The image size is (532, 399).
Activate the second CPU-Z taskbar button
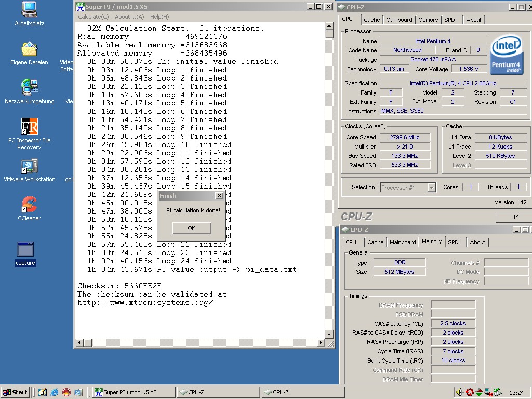click(303, 393)
